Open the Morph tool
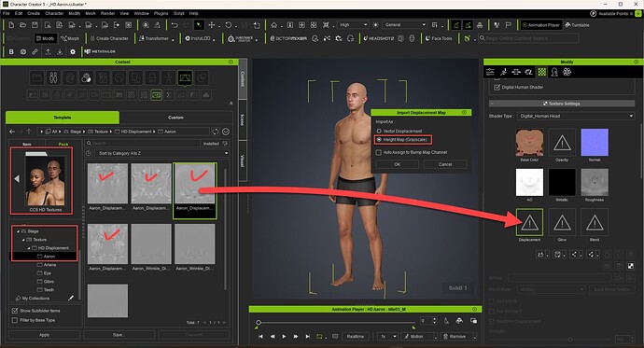This screenshot has height=348, width=644. (x=70, y=38)
